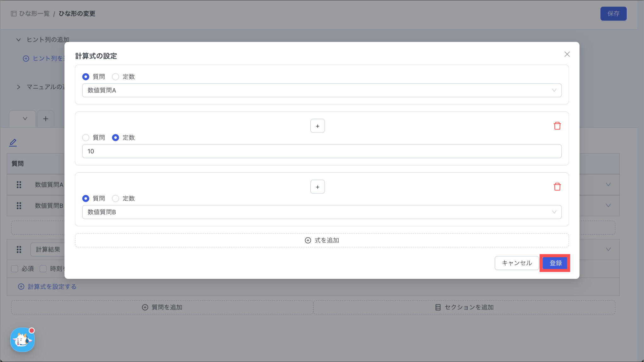The height and width of the screenshot is (362, 644).
Task: Grab the drag handle for 数値質問A
Action: point(19,185)
